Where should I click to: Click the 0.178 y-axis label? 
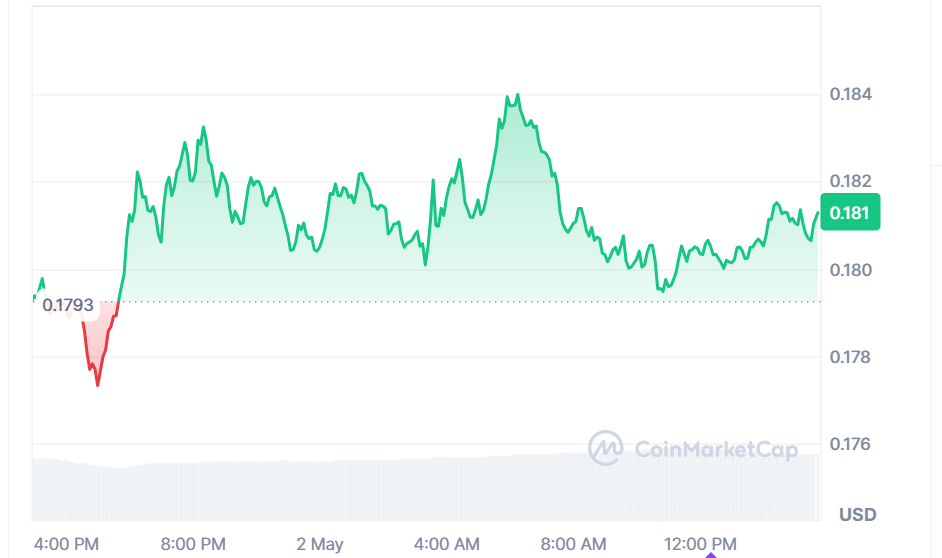[851, 357]
